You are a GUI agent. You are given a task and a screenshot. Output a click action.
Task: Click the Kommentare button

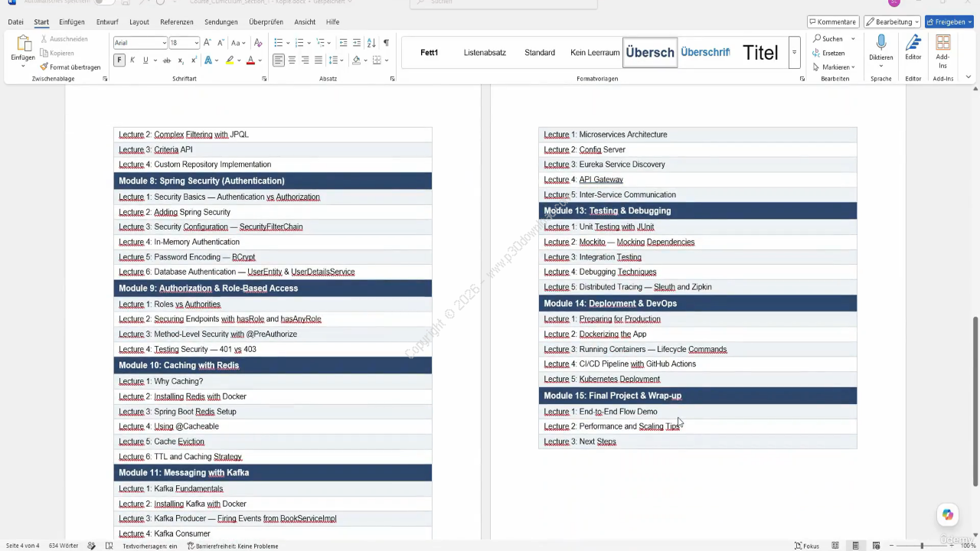[x=832, y=22]
